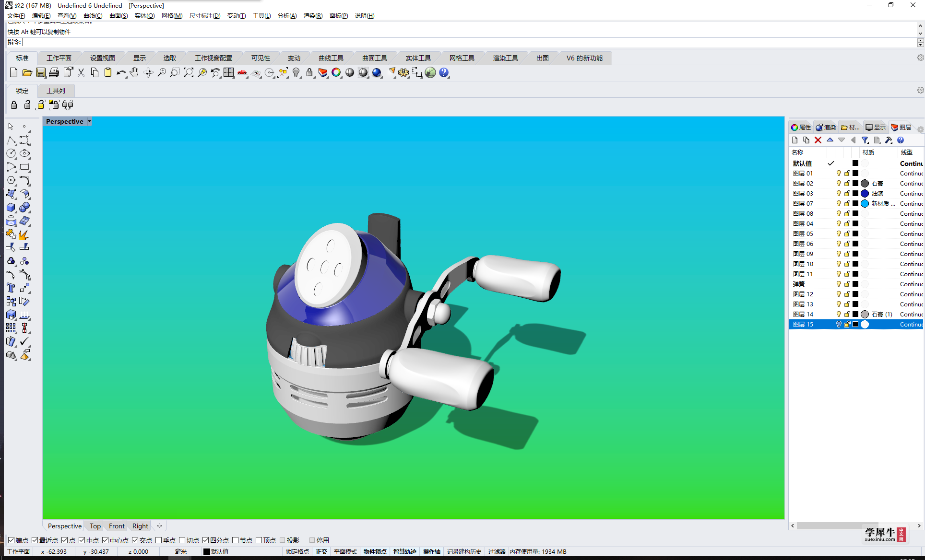This screenshot has width=925, height=560.
Task: Open the Perspective viewport dropdown arrow
Action: [x=89, y=121]
